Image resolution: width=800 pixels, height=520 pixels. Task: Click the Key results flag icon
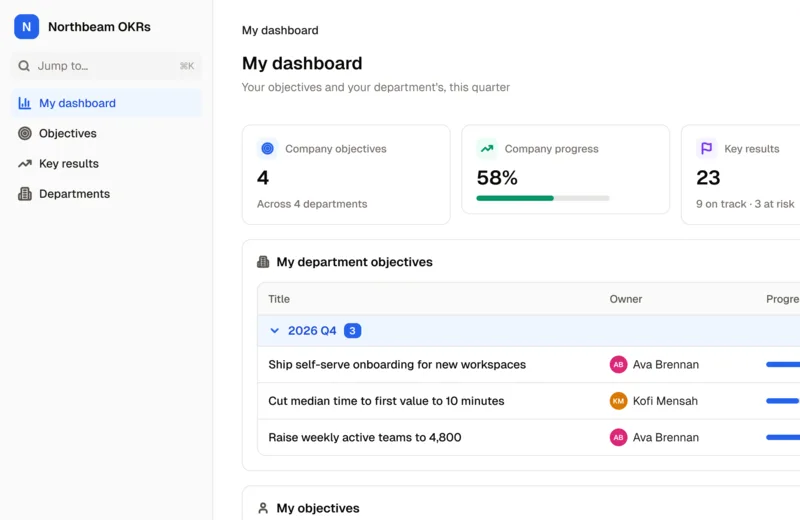[x=707, y=148]
